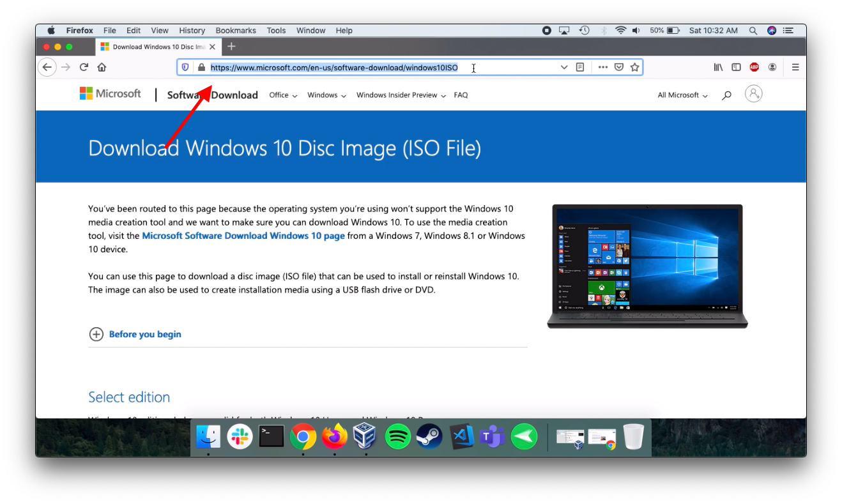
Task: Open Finder from the Dock
Action: coord(208,437)
